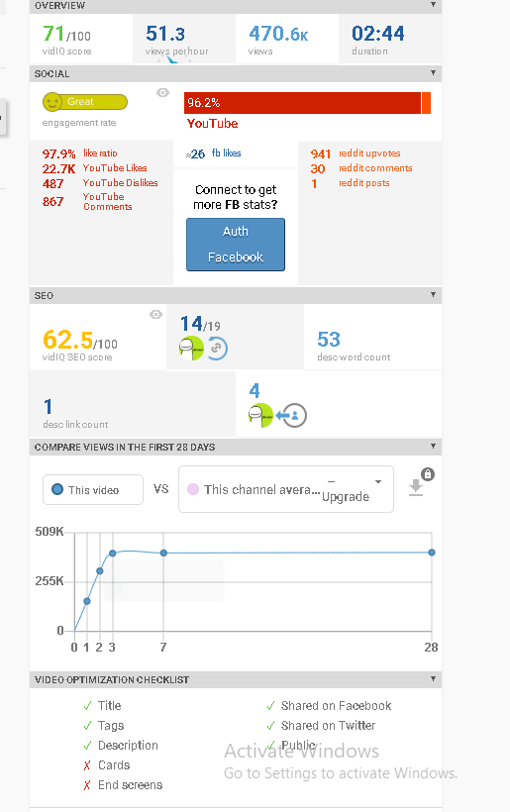Click the Video Optimization Checklist header
This screenshot has width=510, height=812.
coord(236,679)
